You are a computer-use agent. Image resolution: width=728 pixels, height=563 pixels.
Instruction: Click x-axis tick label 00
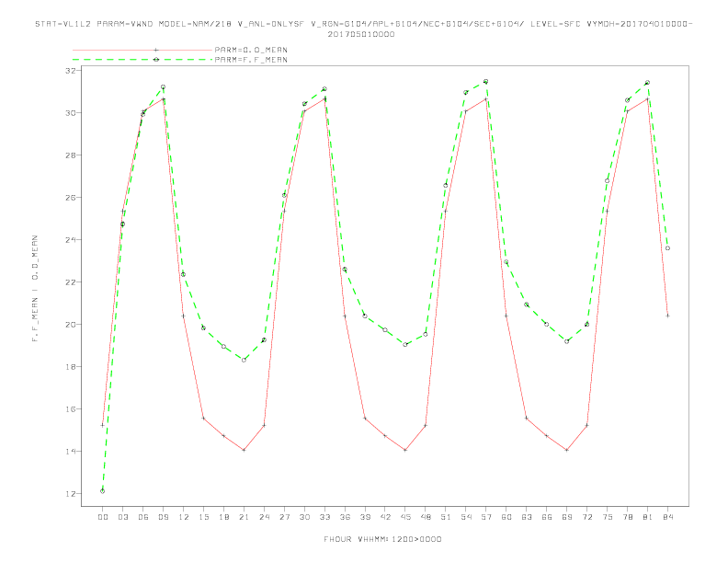pyautogui.click(x=103, y=517)
